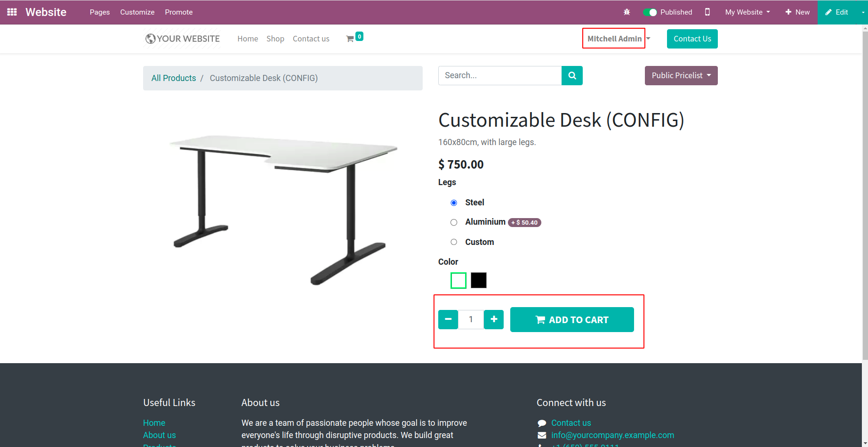Increase quantity with the plus button

coord(494,319)
